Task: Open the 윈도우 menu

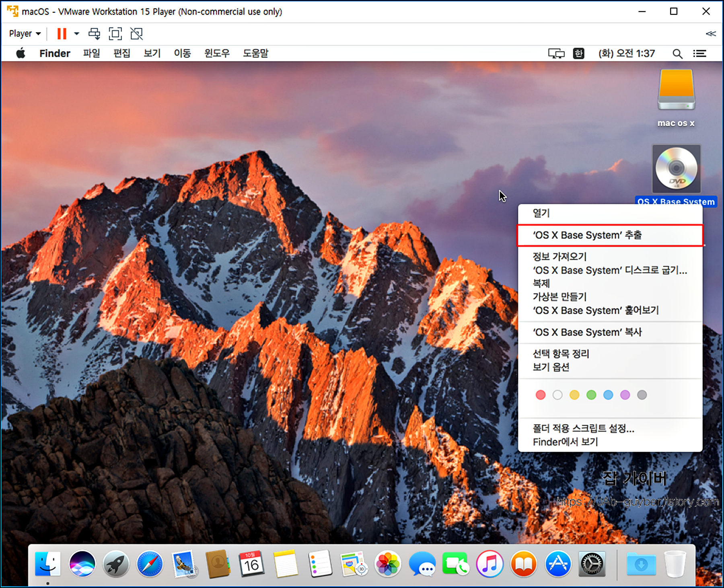Action: (216, 53)
